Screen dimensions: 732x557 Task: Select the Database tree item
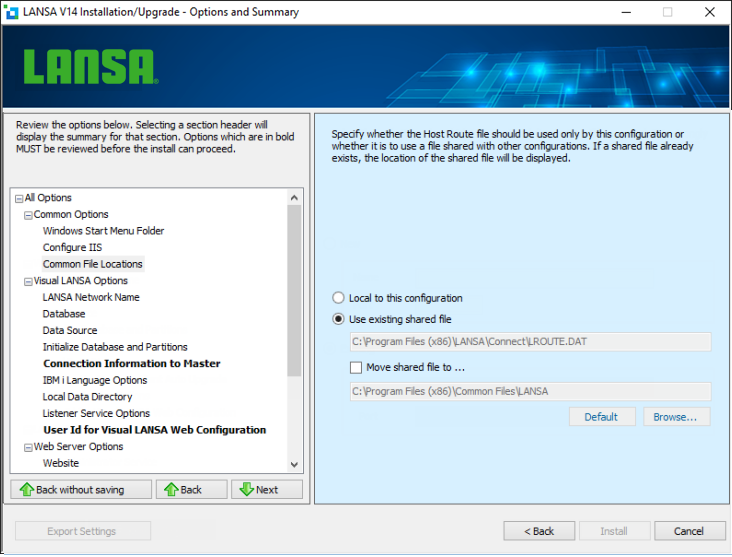coord(64,314)
